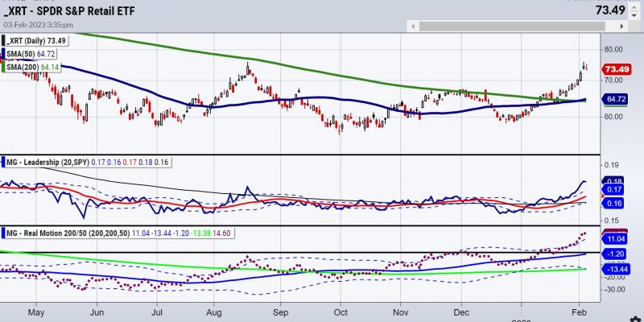Click the blue 64.72 SMA price tag
644x322 pixels.
(x=615, y=99)
